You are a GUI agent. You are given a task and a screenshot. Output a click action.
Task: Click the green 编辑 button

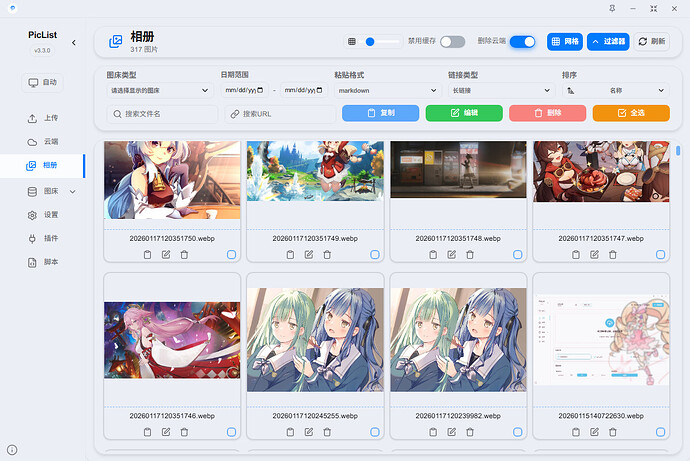(464, 113)
